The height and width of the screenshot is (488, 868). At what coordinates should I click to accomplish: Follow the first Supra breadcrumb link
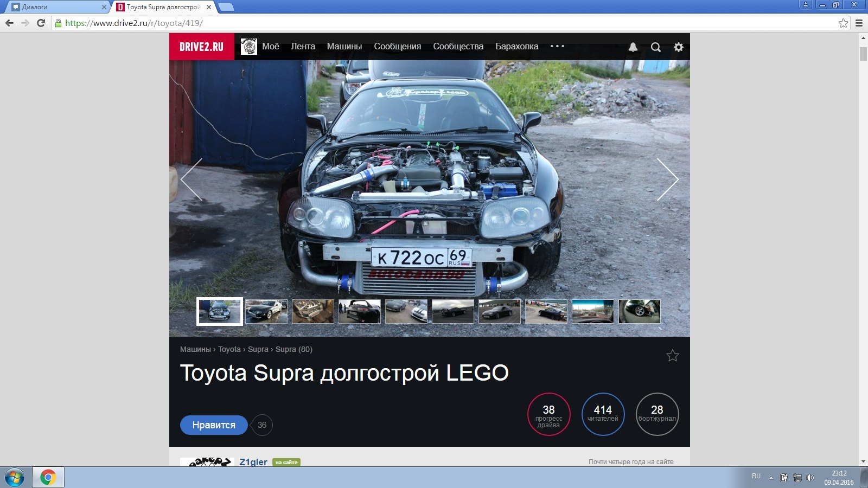click(x=258, y=349)
